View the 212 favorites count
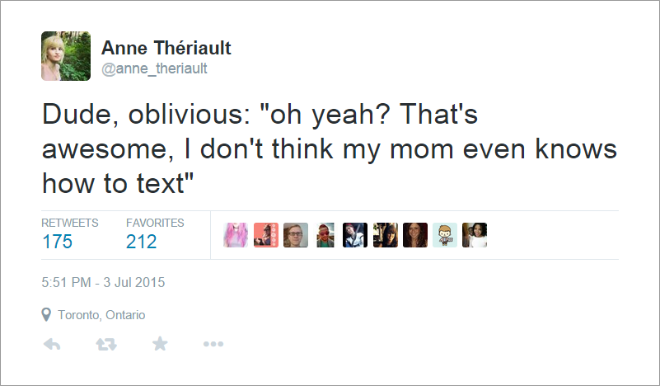 (x=141, y=242)
